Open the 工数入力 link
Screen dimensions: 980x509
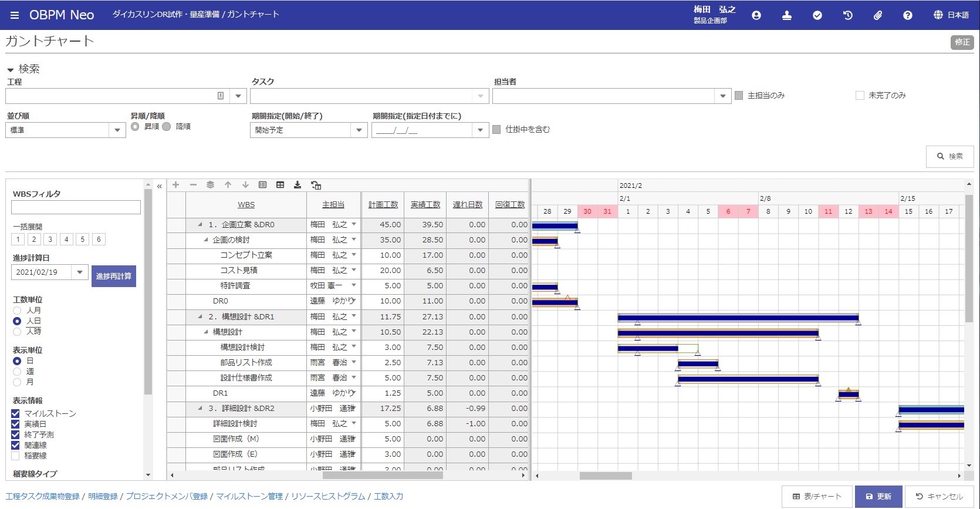point(388,497)
